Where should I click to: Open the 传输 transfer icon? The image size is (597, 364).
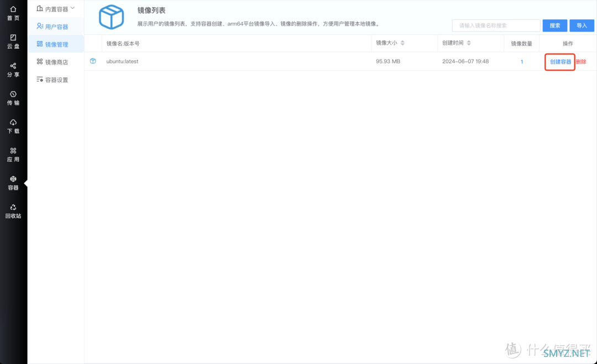tap(13, 94)
